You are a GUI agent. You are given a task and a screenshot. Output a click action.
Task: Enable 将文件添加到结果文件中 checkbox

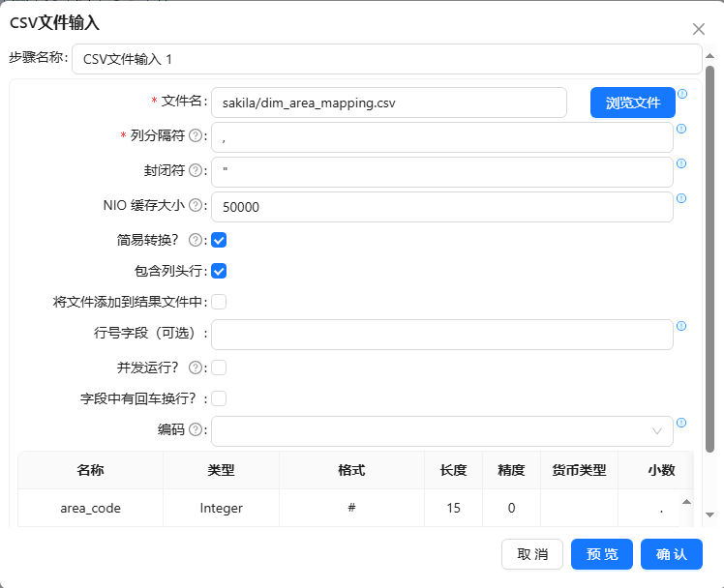219,302
